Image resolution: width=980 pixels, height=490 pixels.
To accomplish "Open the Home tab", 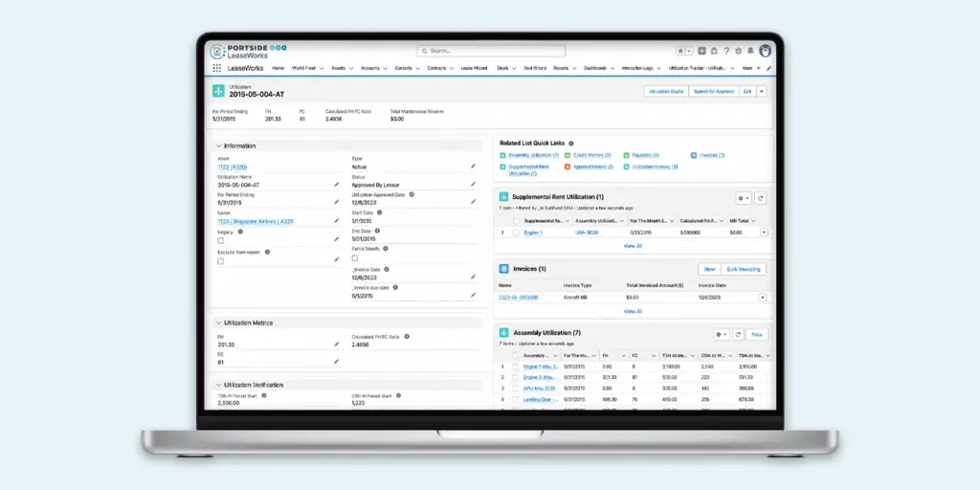I will [x=278, y=68].
